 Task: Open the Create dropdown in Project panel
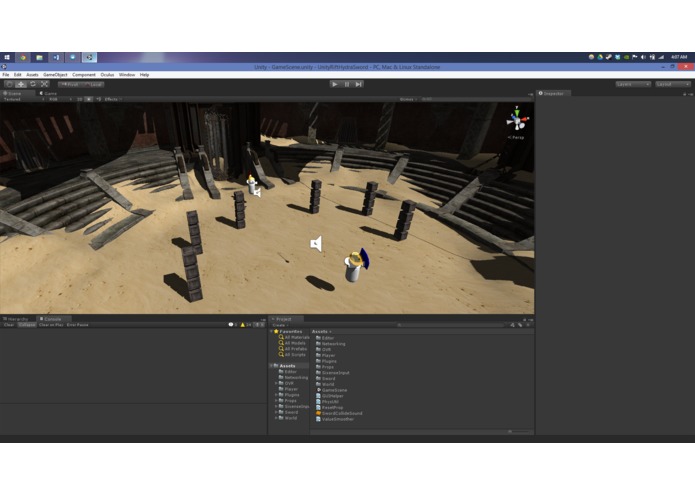coord(280,325)
